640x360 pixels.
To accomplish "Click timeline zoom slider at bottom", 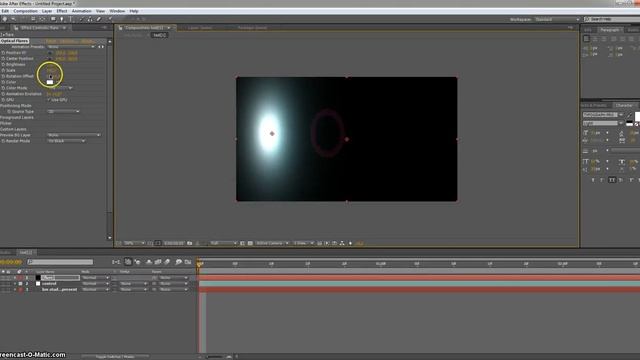I will pyautogui.click(x=215, y=357).
